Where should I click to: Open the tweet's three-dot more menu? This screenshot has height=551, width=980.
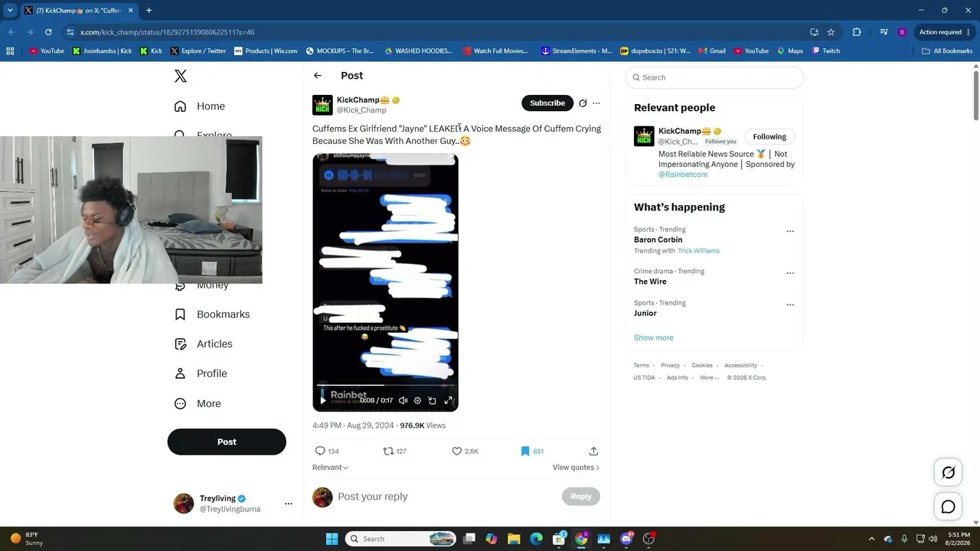(x=596, y=103)
